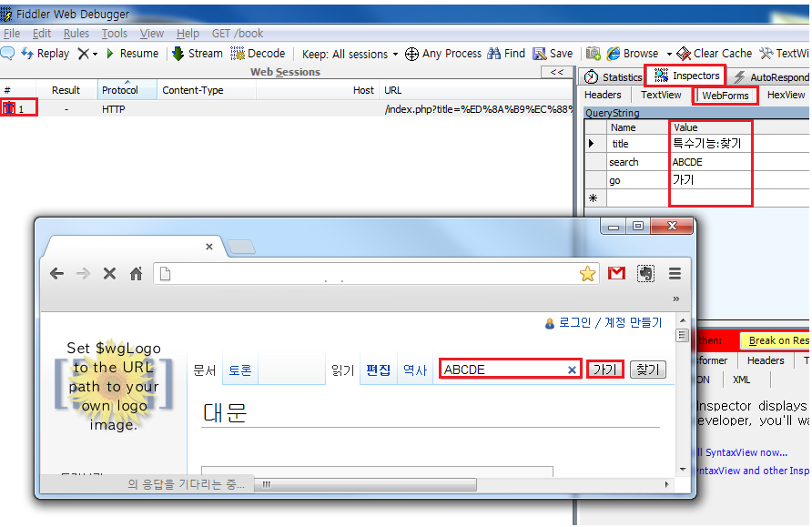Click the Gmail extension icon in browser
812x527 pixels.
click(x=616, y=273)
